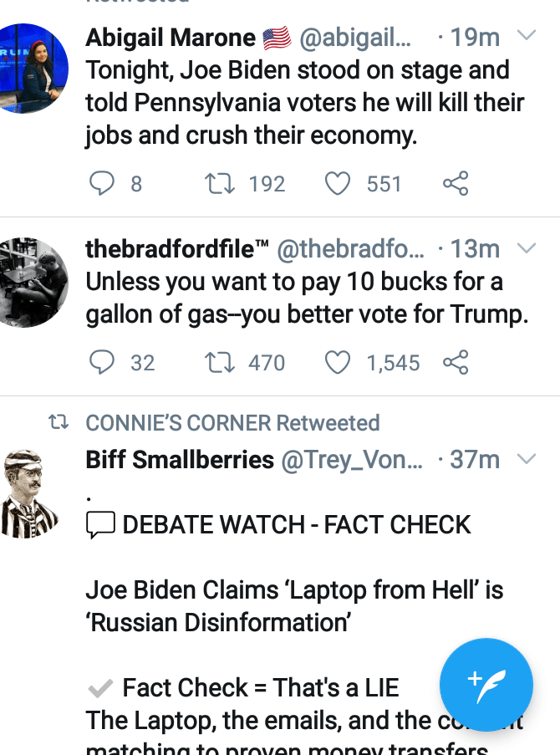Screen dimensions: 560x755
Task: Reply to thebradfordfile's gas tweet
Action: (101, 362)
